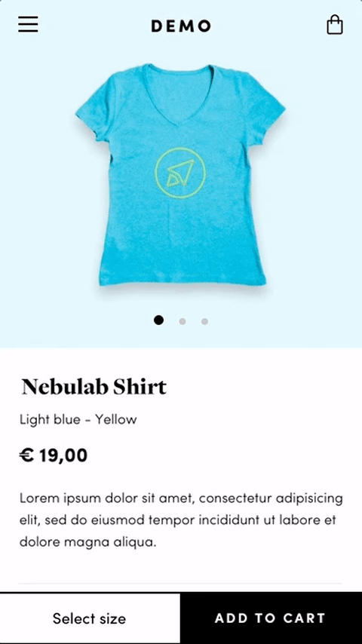Select the first active carousel dot
This screenshot has height=644, width=362.
click(x=158, y=320)
